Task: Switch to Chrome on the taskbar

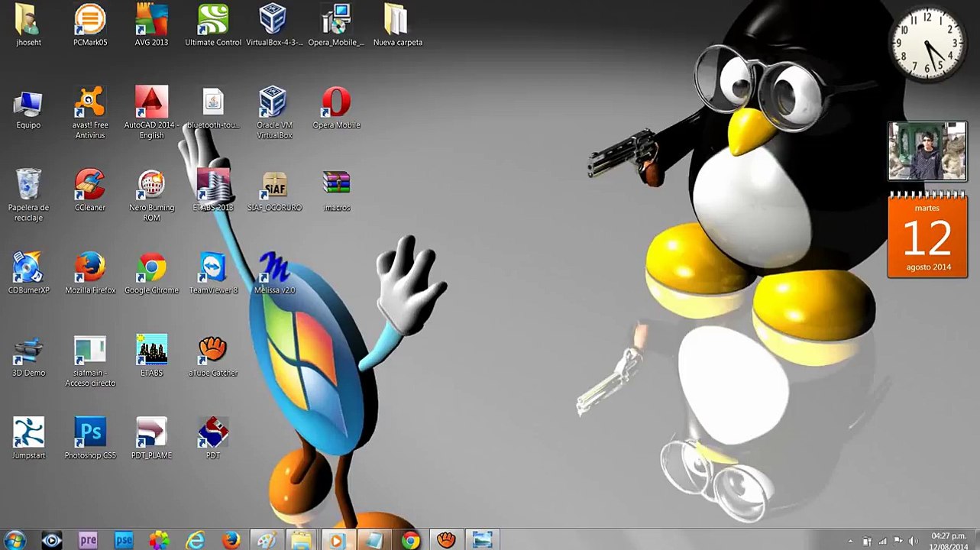Action: coord(411,540)
